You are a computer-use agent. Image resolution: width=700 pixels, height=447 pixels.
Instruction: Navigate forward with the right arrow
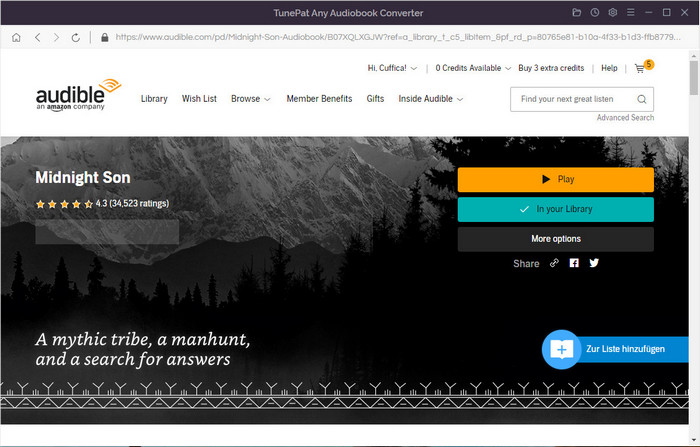click(x=56, y=38)
